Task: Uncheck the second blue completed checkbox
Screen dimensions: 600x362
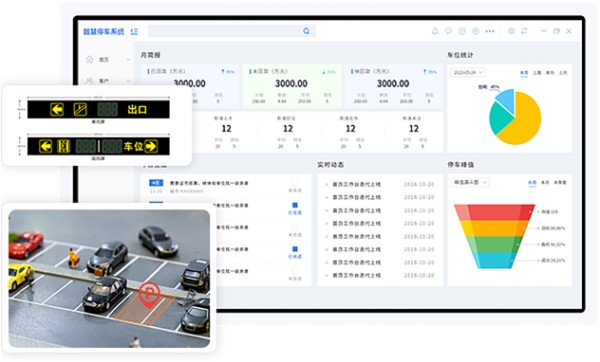Action: click(295, 249)
